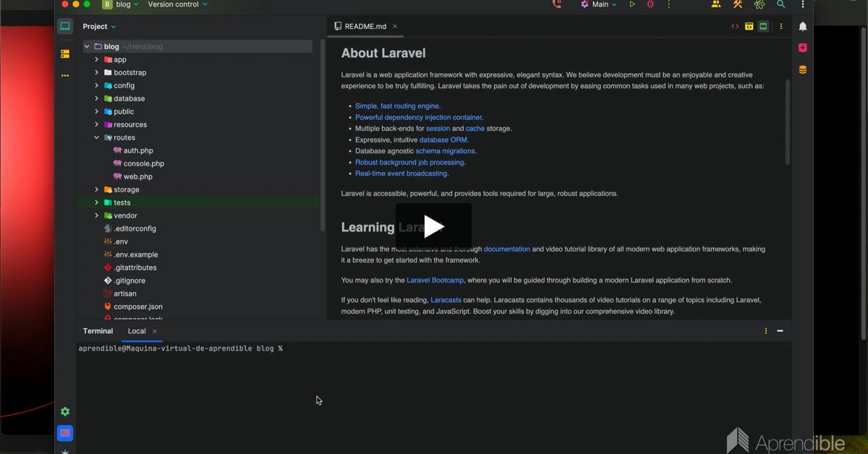Expand the resources folder

(96, 124)
